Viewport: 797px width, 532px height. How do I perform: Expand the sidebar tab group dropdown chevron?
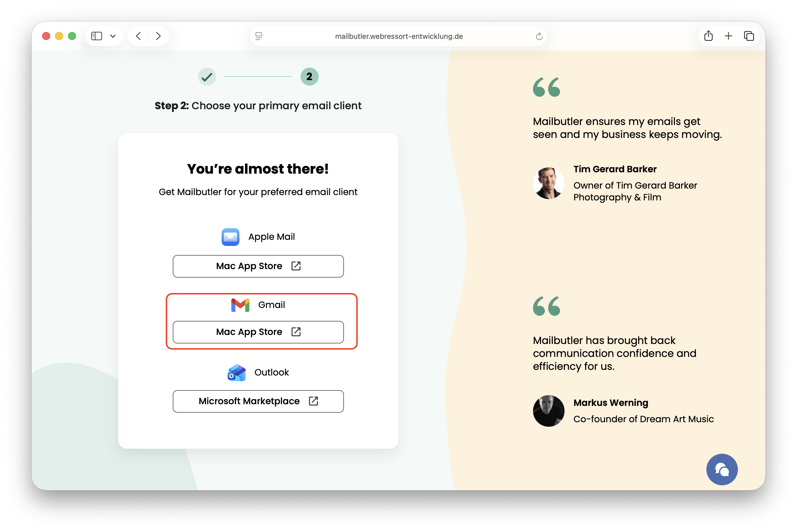point(113,36)
